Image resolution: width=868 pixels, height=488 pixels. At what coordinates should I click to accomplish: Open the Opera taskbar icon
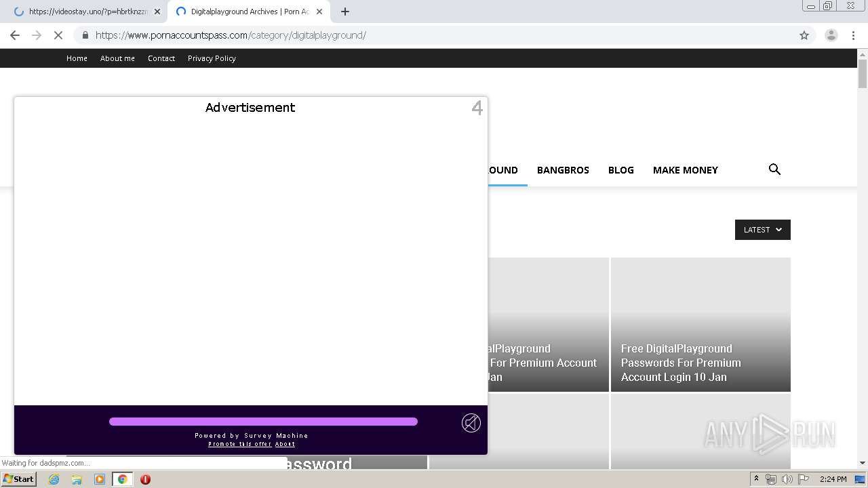[145, 479]
